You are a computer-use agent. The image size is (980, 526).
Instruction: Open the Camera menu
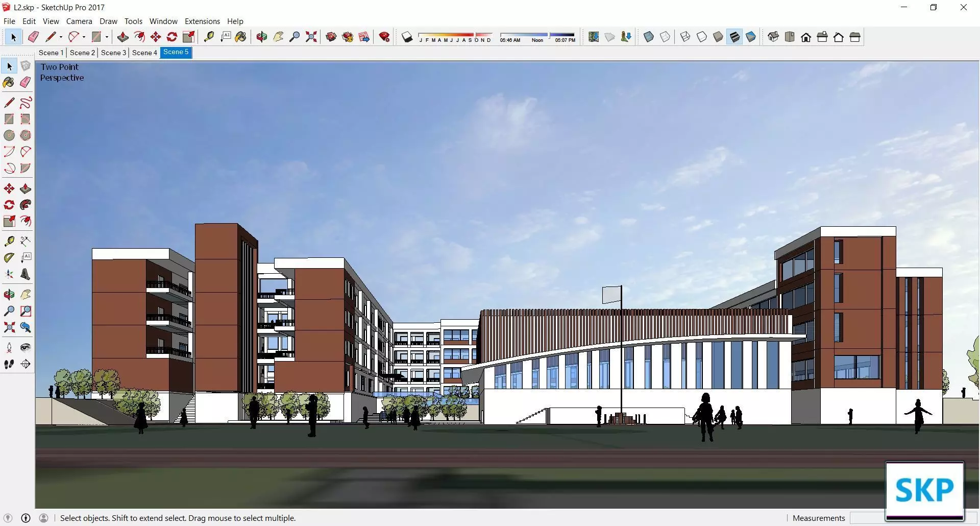(79, 21)
